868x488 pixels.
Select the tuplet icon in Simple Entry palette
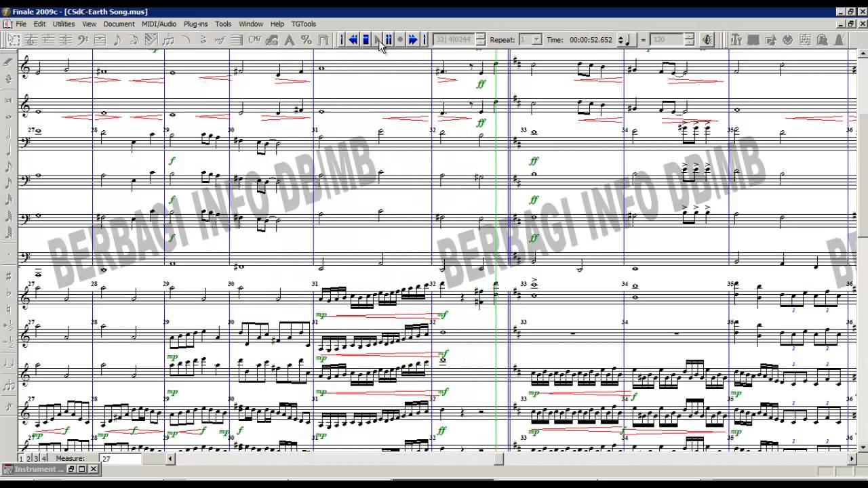pyautogui.click(x=8, y=384)
